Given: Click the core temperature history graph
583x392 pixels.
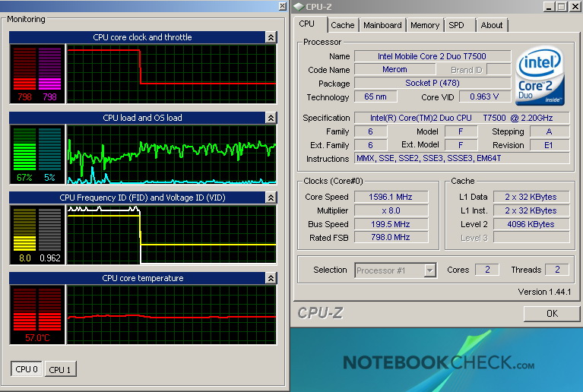Looking at the screenshot, I should point(172,315).
